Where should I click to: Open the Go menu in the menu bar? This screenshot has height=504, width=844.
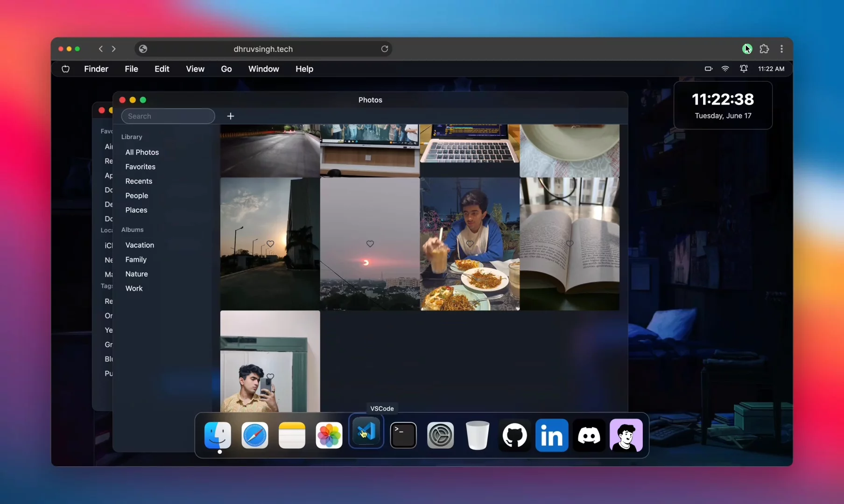[226, 69]
